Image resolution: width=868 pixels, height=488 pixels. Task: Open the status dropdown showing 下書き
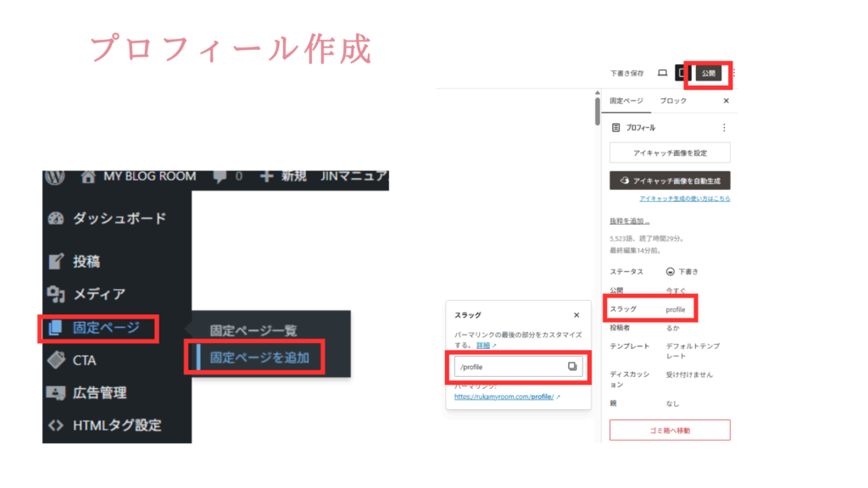[x=682, y=272]
